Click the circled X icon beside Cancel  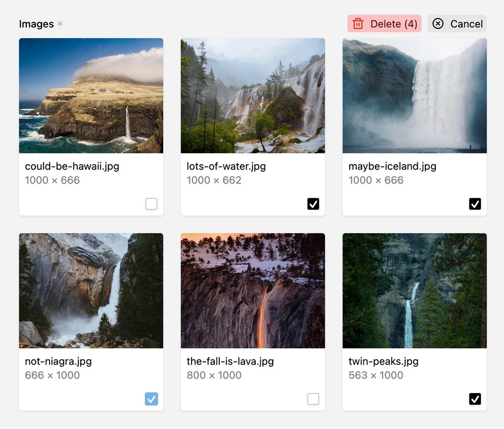point(438,23)
